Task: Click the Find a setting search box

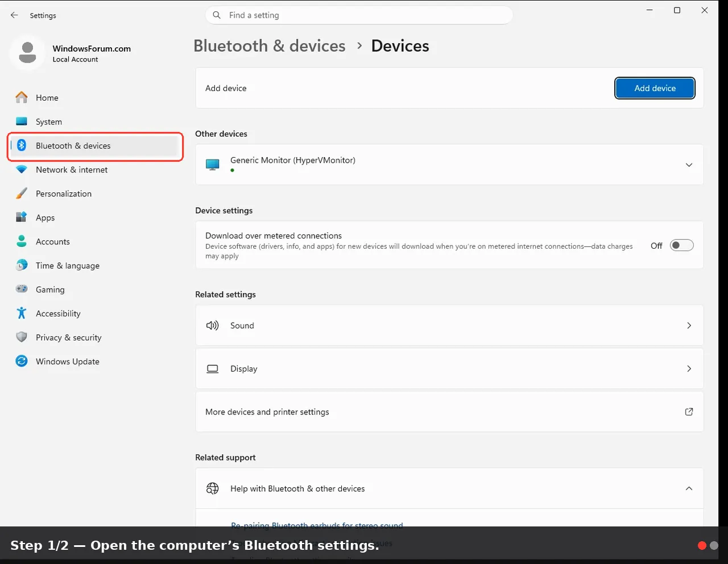Action: (x=359, y=15)
